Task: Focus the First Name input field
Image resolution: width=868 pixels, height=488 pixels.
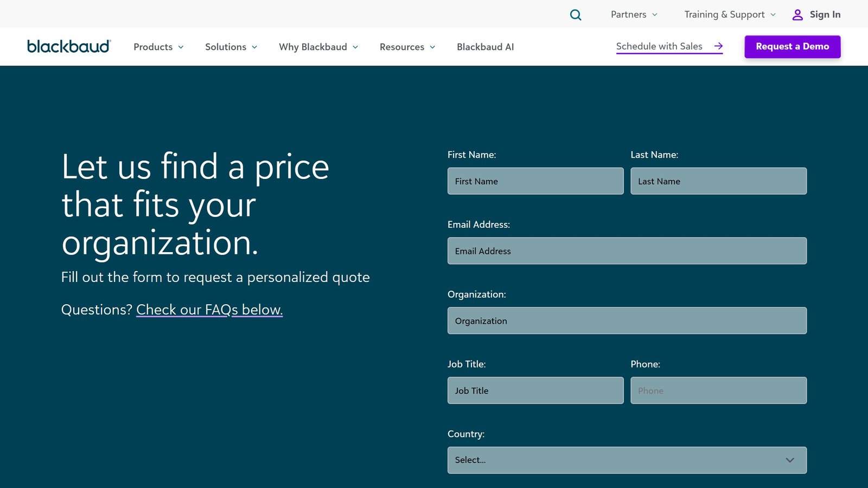Action: (535, 181)
